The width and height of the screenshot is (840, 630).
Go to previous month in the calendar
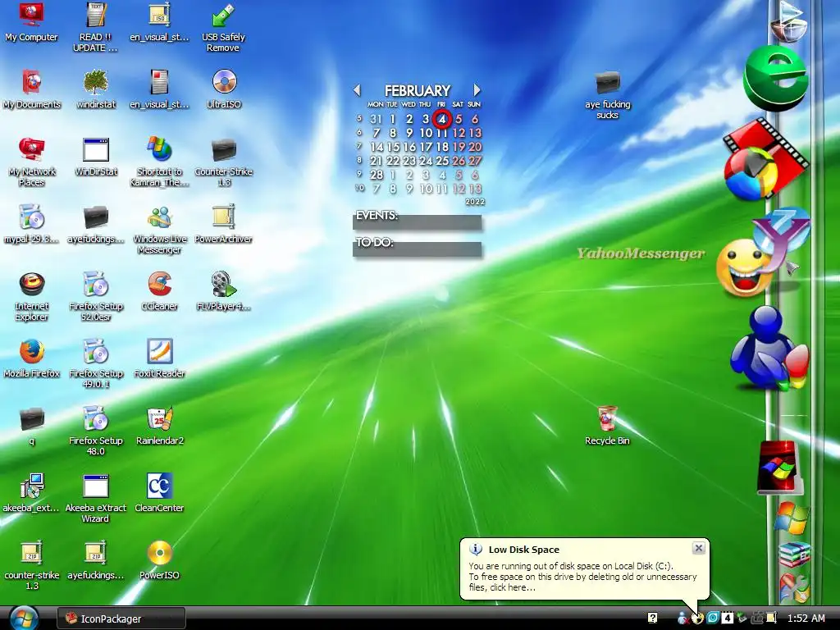click(x=358, y=90)
